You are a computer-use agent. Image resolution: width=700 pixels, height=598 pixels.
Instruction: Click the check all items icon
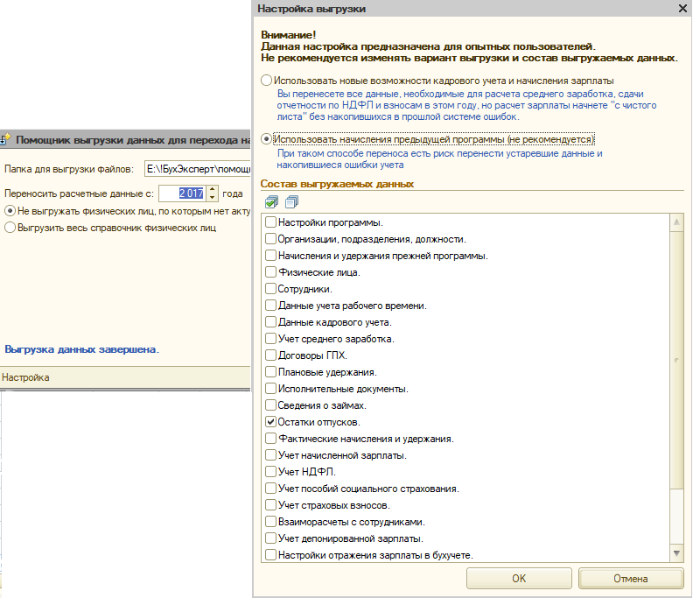point(271,202)
